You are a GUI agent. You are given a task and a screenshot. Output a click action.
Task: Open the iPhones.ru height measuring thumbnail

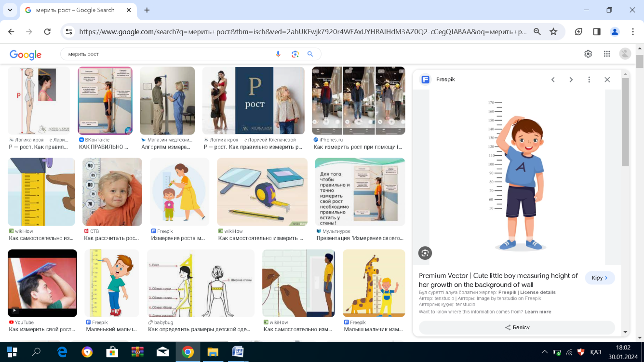[x=358, y=101]
